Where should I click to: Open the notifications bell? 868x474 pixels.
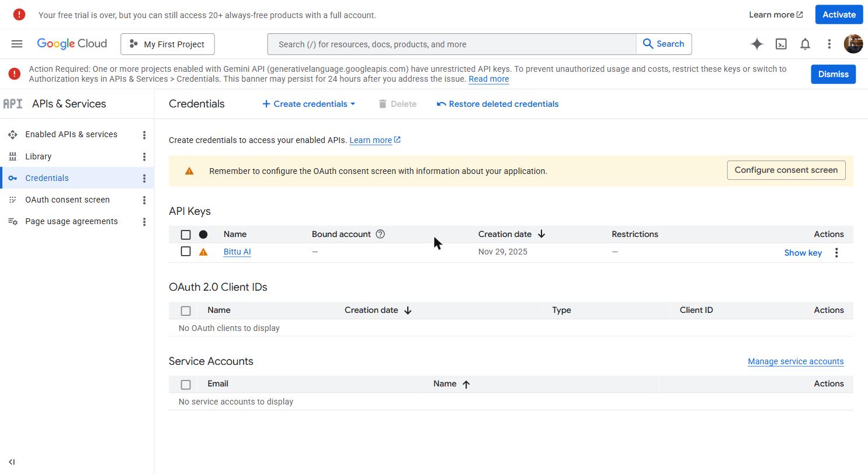click(x=805, y=44)
